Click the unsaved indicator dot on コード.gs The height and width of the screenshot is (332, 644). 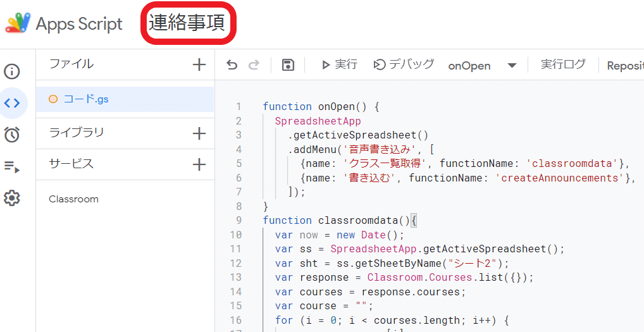tap(53, 99)
